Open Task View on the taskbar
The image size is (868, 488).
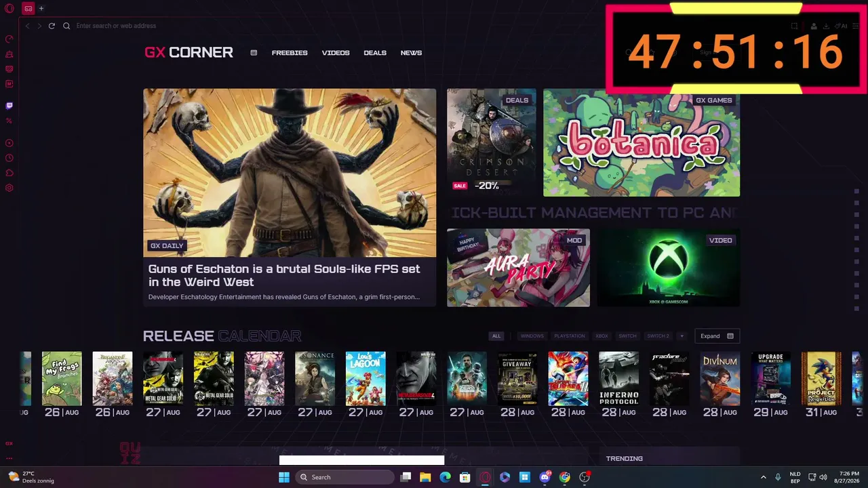click(406, 477)
